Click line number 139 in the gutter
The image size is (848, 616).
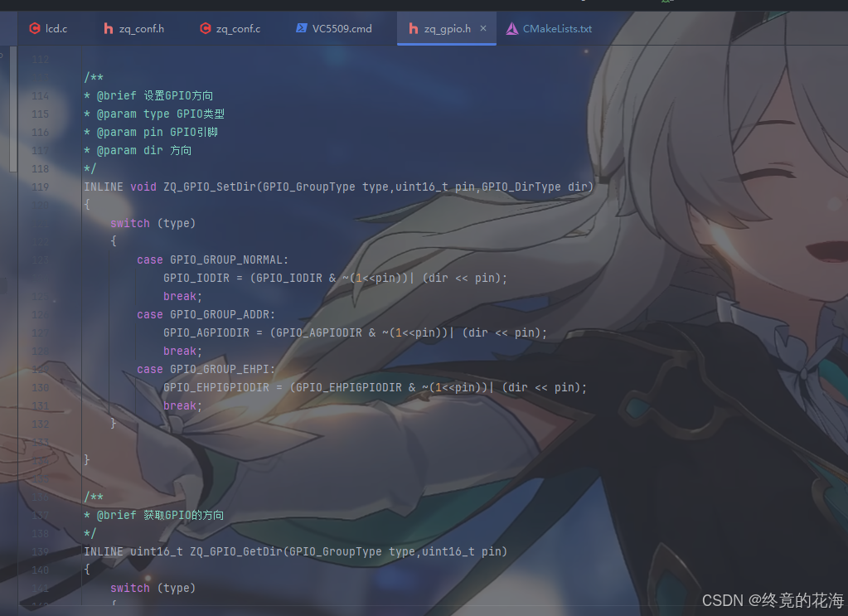40,552
